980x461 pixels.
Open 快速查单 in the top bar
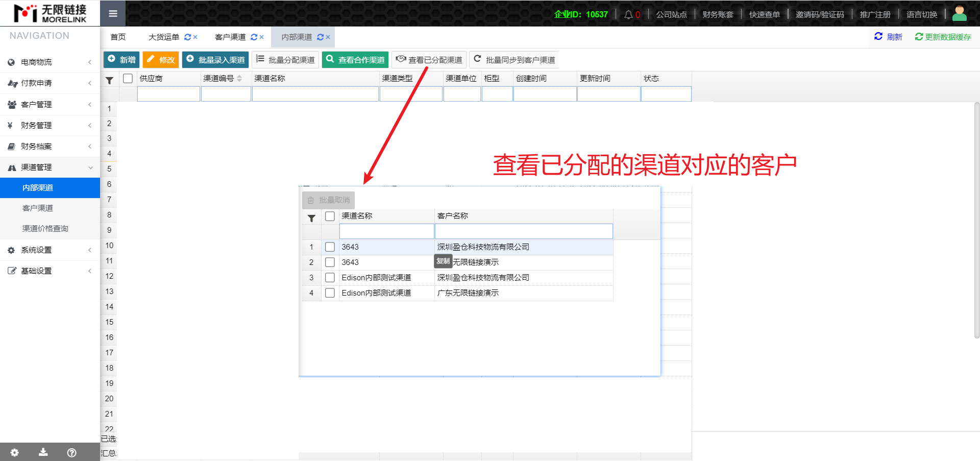coord(764,14)
